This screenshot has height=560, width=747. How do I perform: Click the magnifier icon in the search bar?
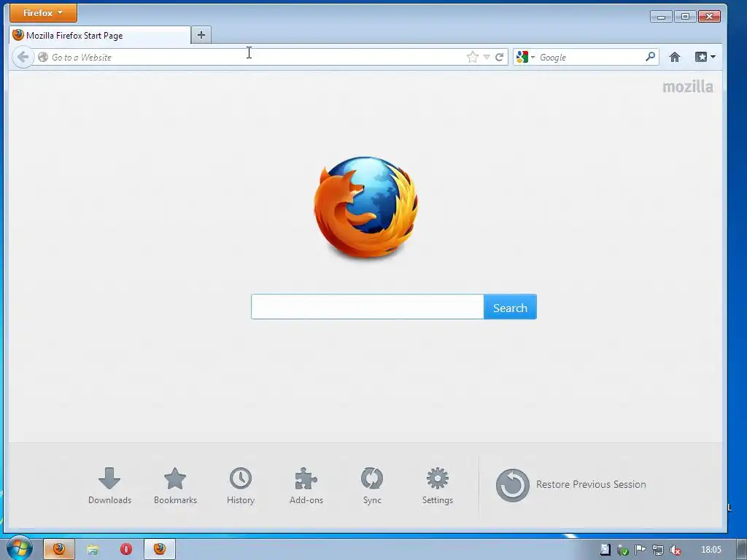point(650,57)
